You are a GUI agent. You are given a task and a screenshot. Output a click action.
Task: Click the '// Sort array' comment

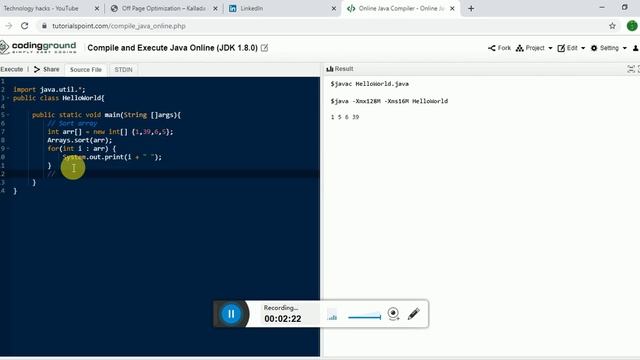coord(72,123)
